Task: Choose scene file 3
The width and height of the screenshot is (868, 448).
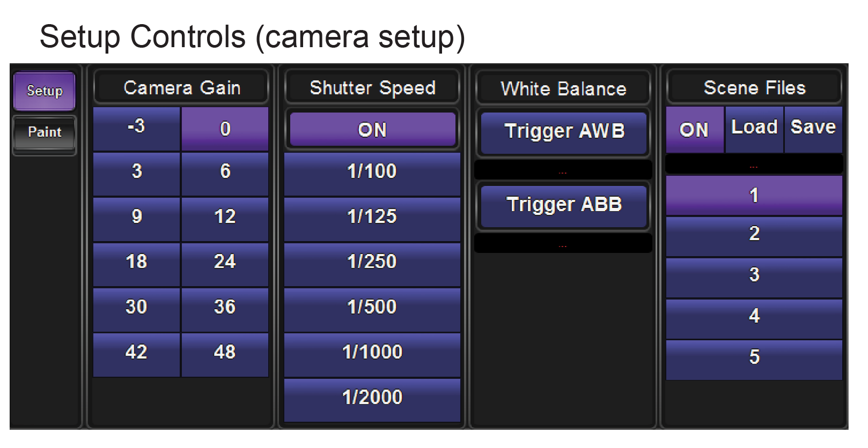Action: click(754, 275)
